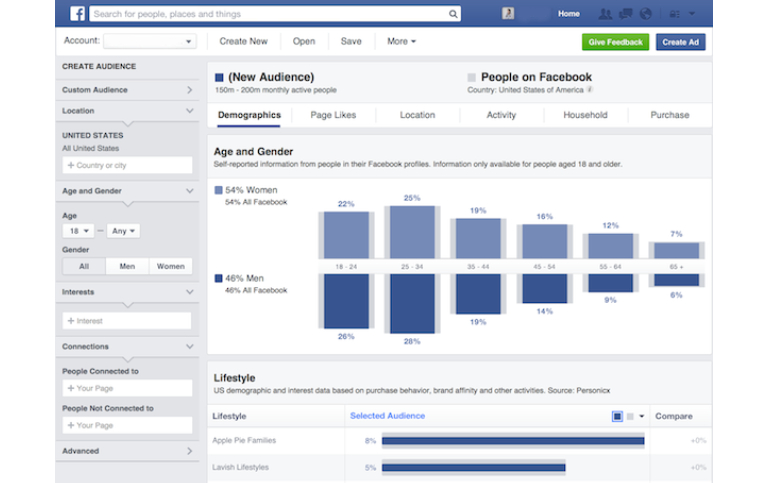Click the Apple Pie Families row label
Viewport: 768px width, 483px height.
point(244,440)
